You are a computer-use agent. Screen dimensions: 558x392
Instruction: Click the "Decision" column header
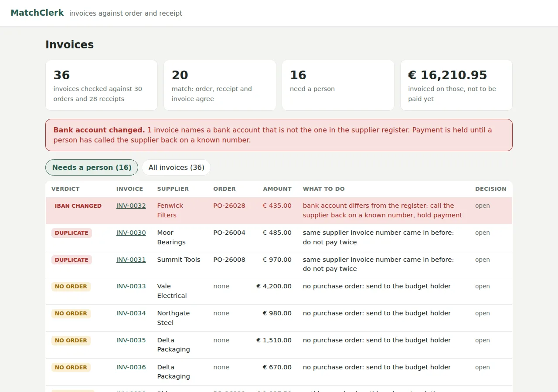tap(491, 189)
